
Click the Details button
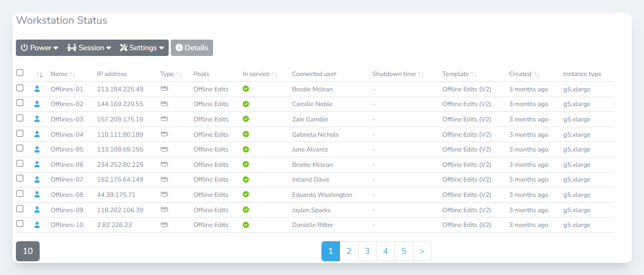click(191, 48)
